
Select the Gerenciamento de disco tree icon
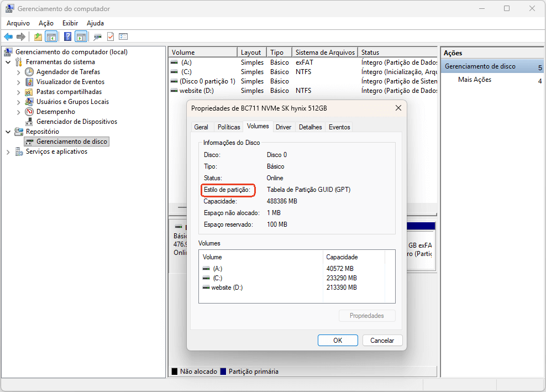pyautogui.click(x=29, y=141)
